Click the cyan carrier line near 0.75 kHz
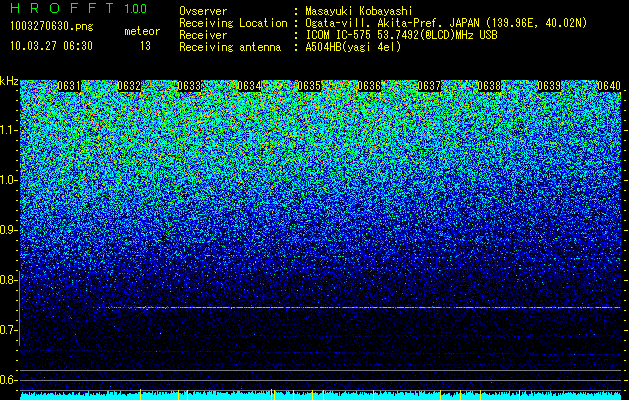The height and width of the screenshot is (400, 629). [359, 307]
